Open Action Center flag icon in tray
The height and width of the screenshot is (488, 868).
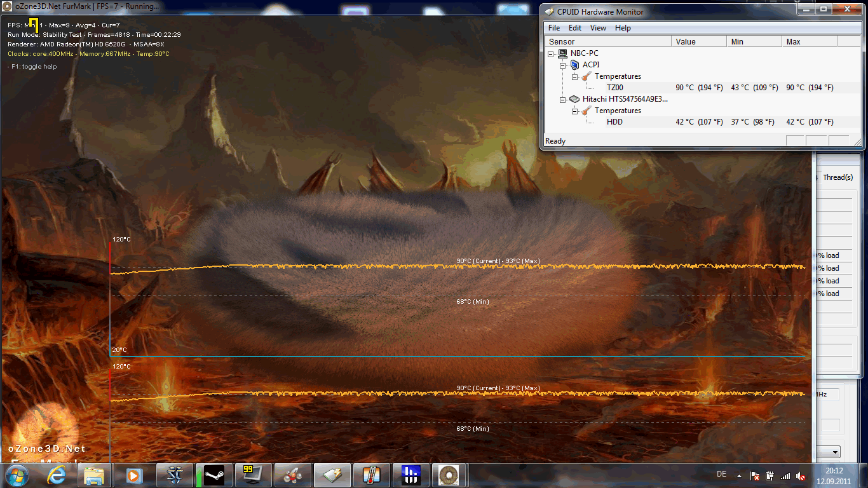tap(755, 475)
